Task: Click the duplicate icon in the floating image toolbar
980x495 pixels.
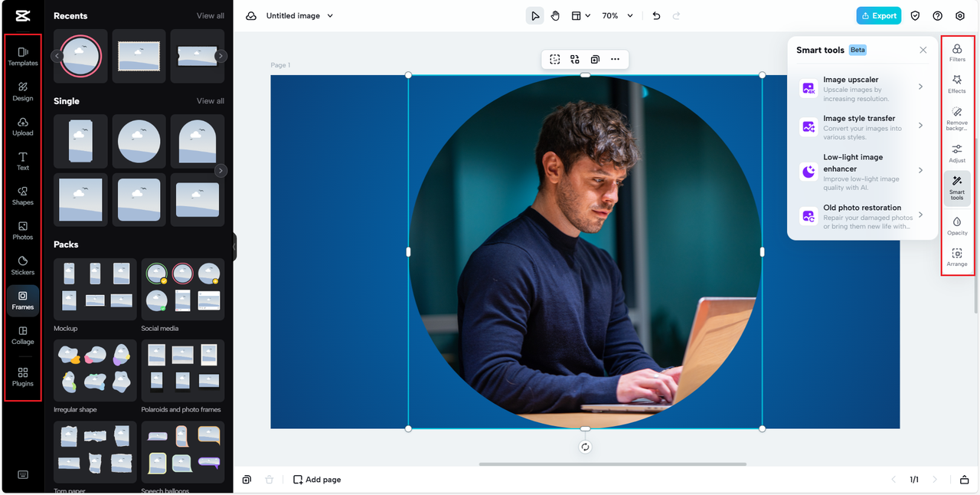Action: pyautogui.click(x=595, y=59)
